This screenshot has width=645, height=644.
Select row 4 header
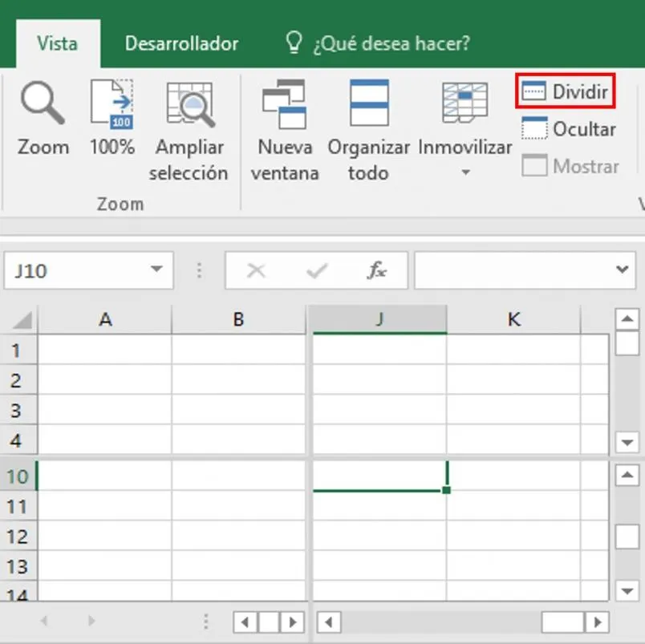[17, 439]
